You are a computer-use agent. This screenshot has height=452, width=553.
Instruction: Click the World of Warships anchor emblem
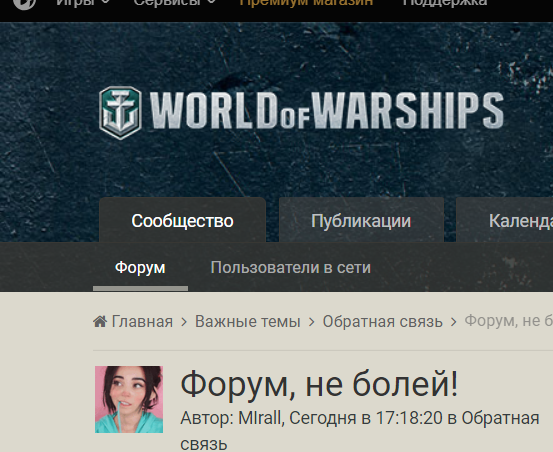[121, 112]
